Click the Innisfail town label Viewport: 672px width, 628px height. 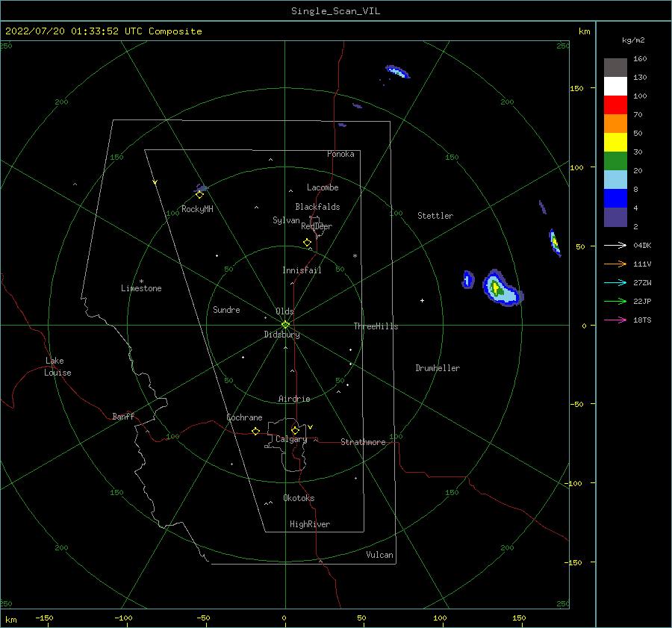coord(302,270)
